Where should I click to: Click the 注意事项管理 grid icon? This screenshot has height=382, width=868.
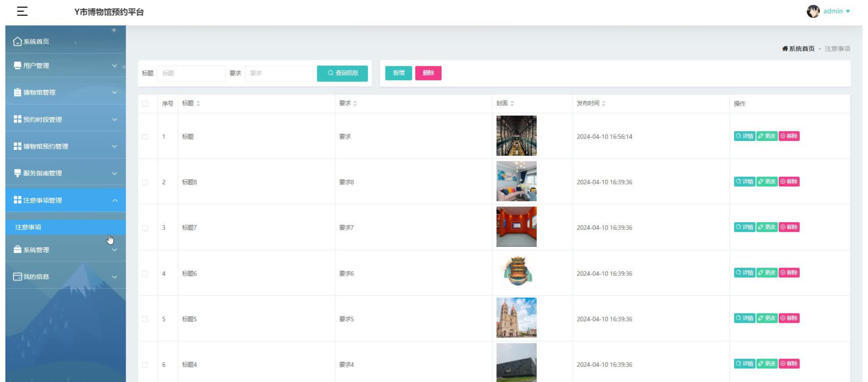[17, 199]
